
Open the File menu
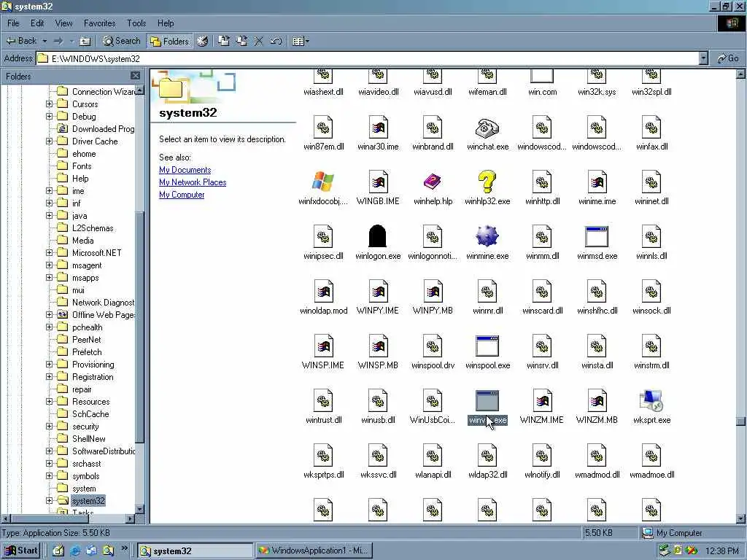point(13,23)
